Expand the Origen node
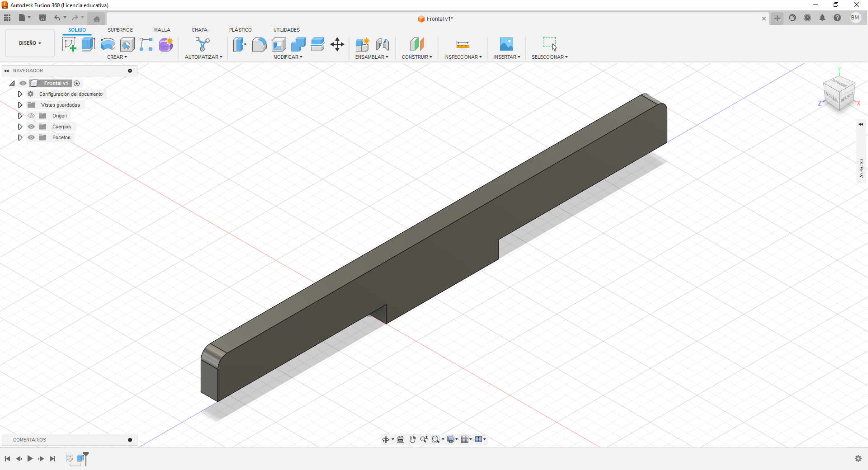The height and width of the screenshot is (470, 868). (20, 116)
